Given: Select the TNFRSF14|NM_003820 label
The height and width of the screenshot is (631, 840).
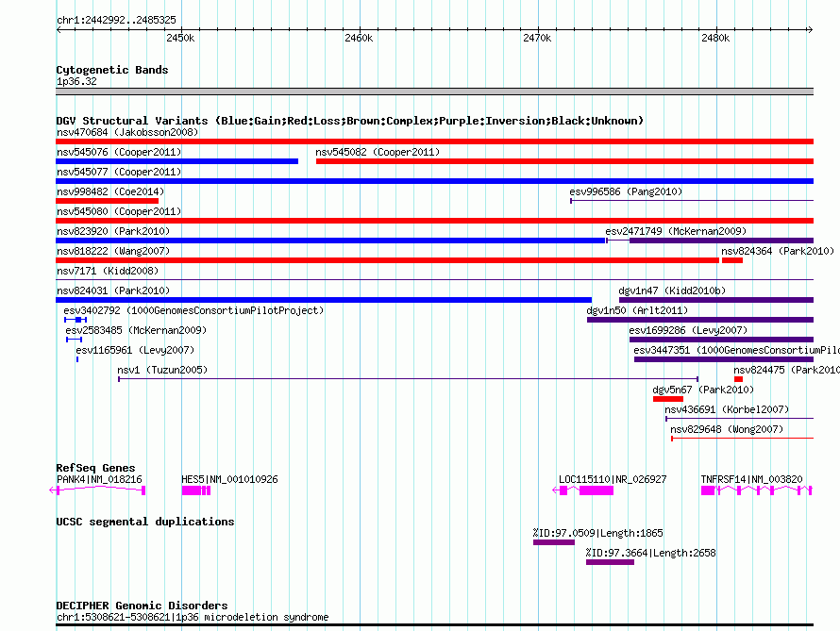Looking at the screenshot, I should (751, 479).
